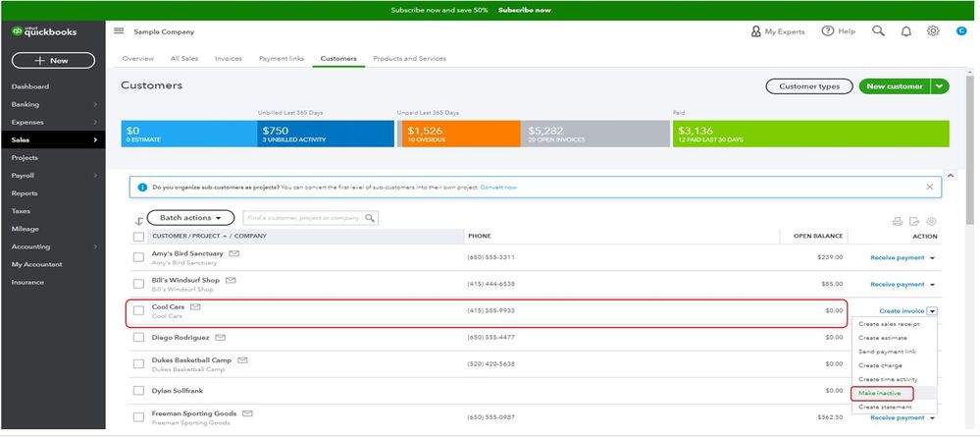Close the sub-customers info banner
The image size is (980, 437).
click(929, 187)
